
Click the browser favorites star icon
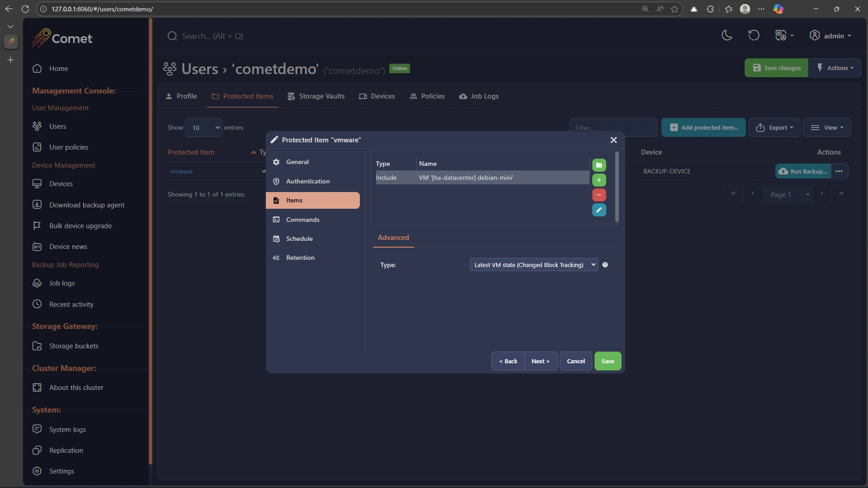point(675,9)
